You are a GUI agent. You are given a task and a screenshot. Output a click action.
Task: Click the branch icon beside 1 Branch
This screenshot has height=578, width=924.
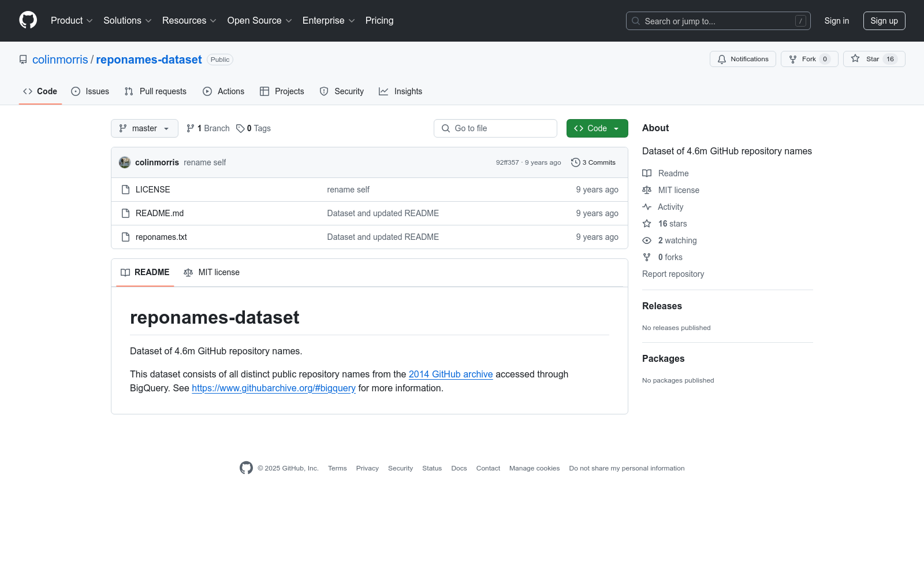[191, 128]
